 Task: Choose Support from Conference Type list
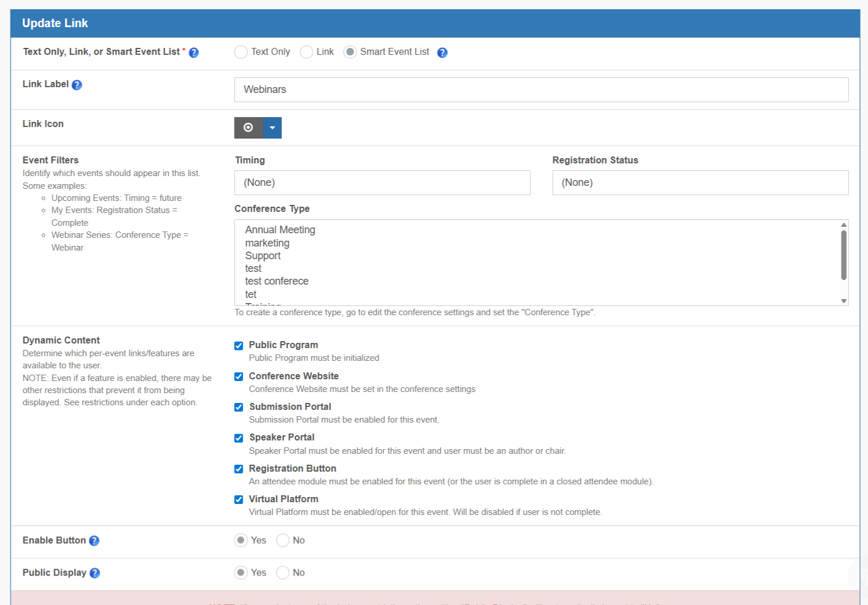click(x=263, y=256)
